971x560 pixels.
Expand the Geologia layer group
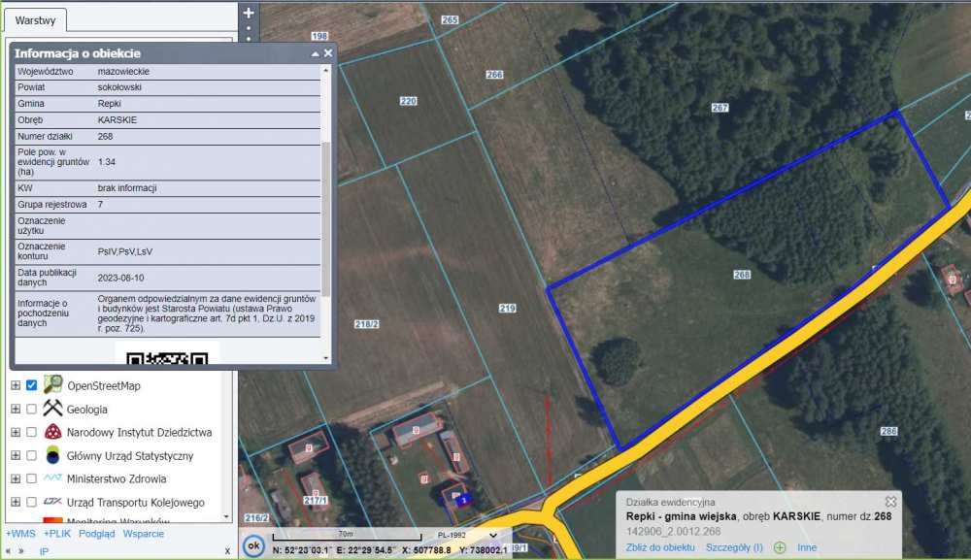tap(16, 409)
